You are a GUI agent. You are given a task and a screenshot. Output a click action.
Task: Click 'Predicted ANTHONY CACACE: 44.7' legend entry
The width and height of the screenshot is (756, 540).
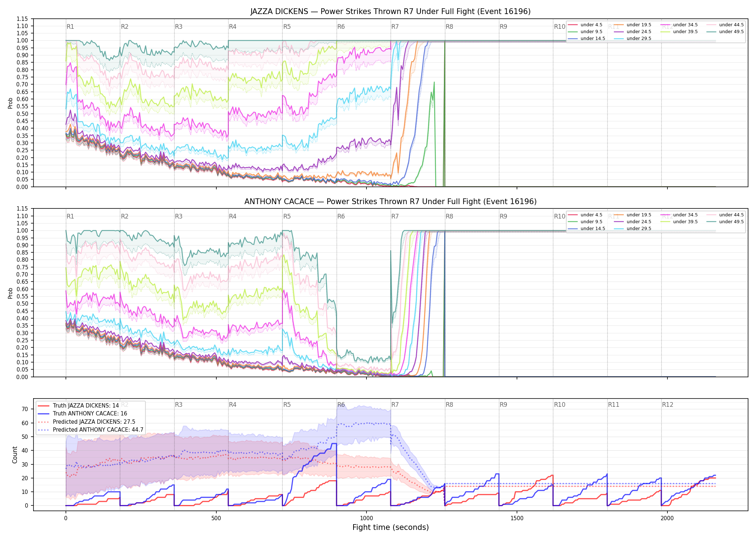[91, 430]
